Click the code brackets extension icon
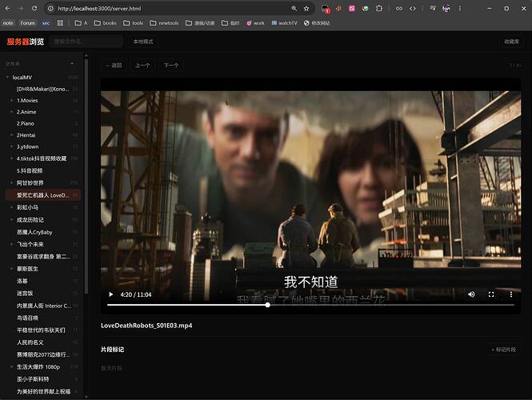This screenshot has width=532, height=400. pos(413,9)
